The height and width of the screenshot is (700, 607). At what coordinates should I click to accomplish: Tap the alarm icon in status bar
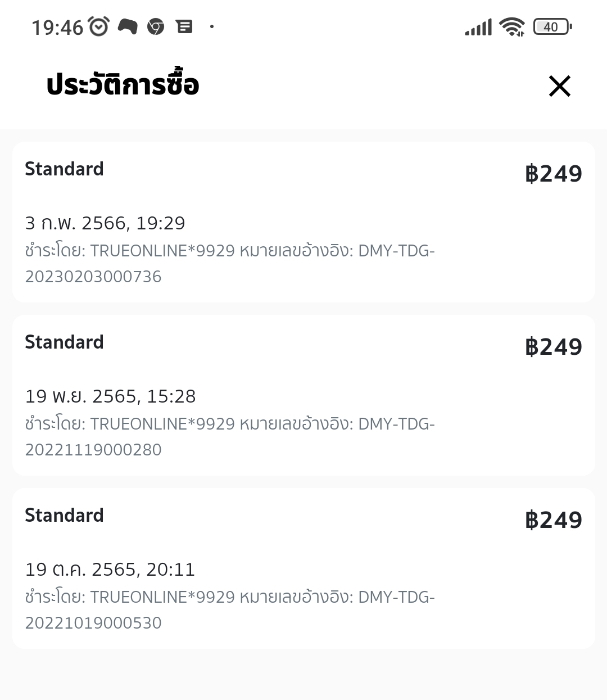[99, 26]
